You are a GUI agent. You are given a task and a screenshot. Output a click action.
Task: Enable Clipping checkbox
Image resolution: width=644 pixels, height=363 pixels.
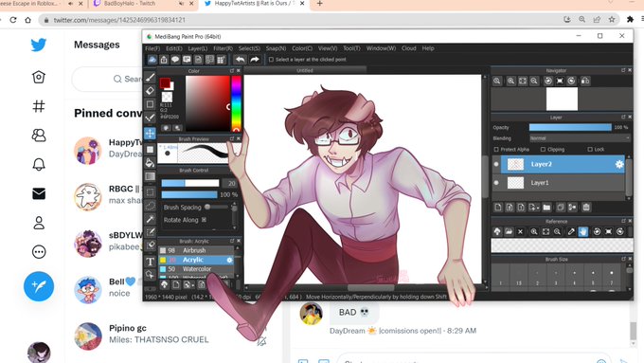543,149
